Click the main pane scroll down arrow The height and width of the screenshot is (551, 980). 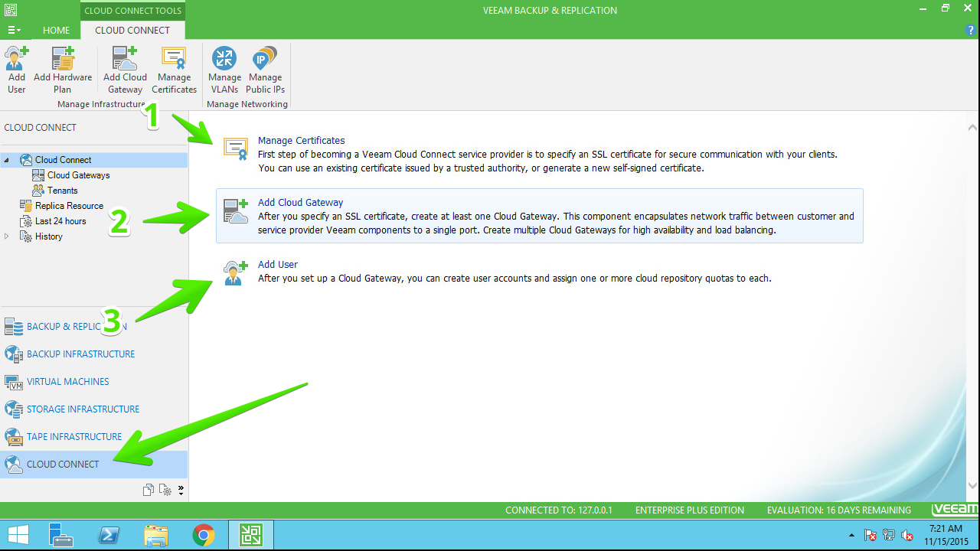pyautogui.click(x=972, y=485)
